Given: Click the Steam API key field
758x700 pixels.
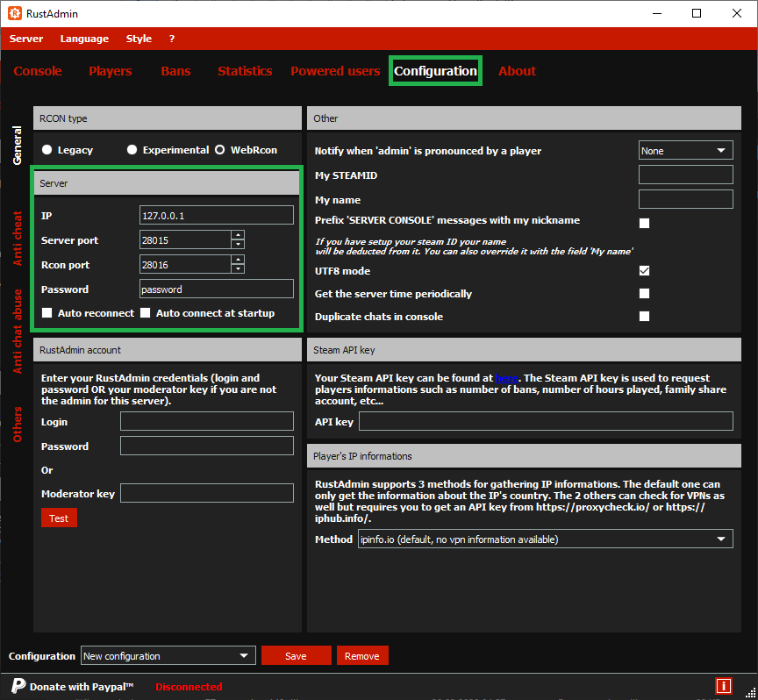Looking at the screenshot, I should [546, 421].
